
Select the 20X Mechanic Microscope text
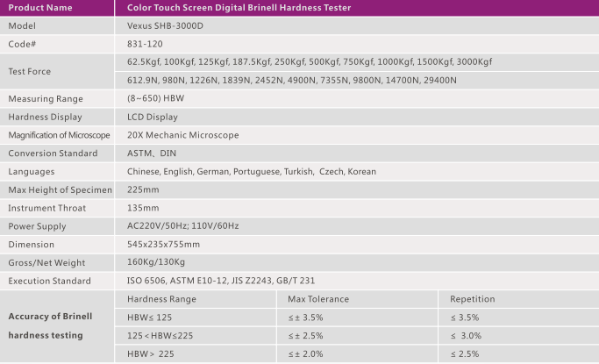pos(182,134)
